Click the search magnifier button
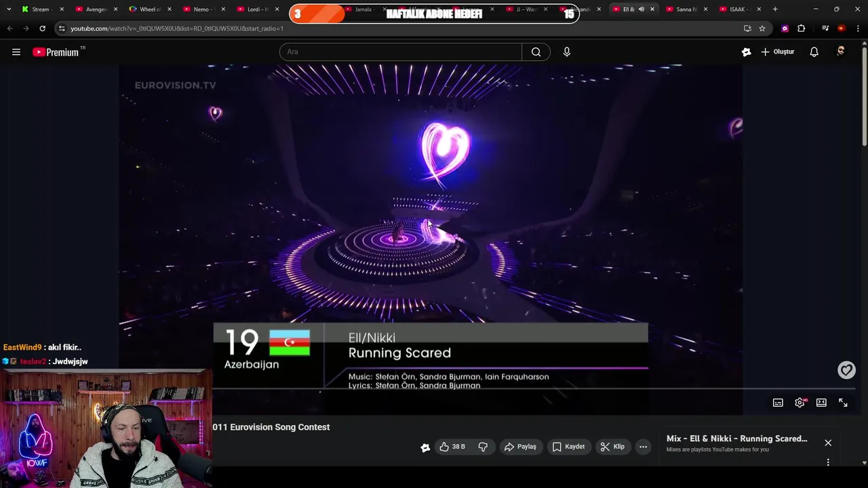Image resolution: width=868 pixels, height=488 pixels. point(536,52)
